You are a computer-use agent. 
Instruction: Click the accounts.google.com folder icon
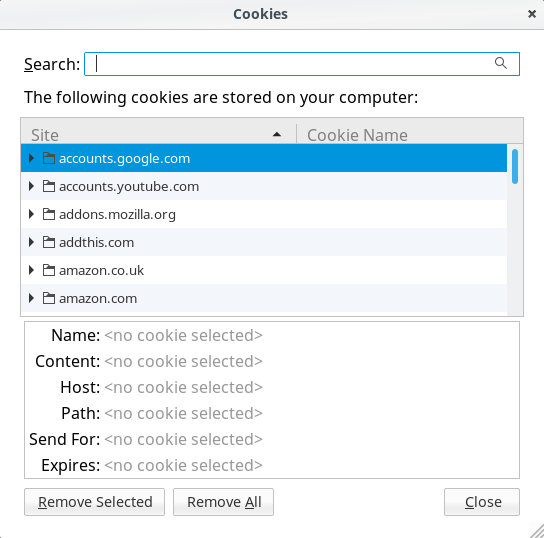tap(49, 158)
